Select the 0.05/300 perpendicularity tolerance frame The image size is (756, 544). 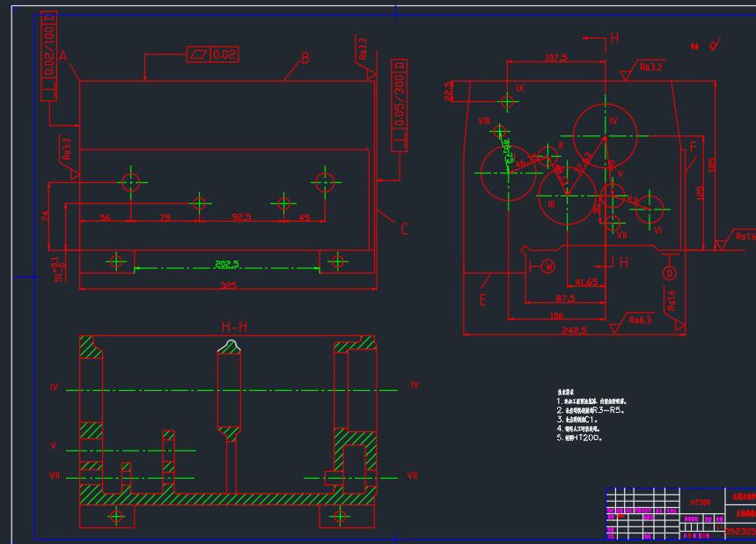point(400,105)
